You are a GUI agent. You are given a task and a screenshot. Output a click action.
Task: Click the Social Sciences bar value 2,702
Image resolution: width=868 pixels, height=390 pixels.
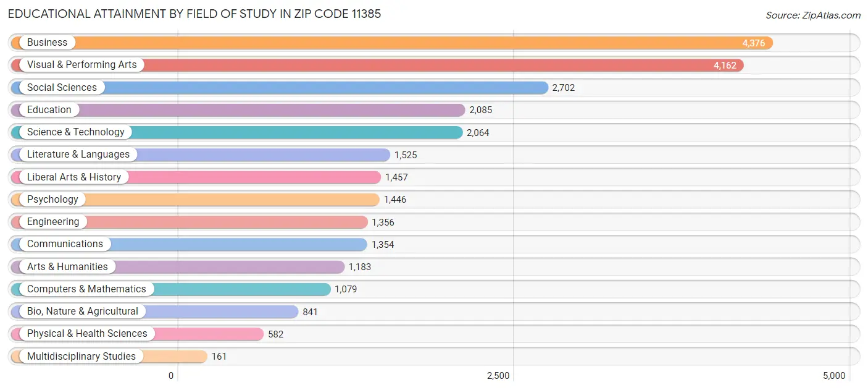pos(563,87)
